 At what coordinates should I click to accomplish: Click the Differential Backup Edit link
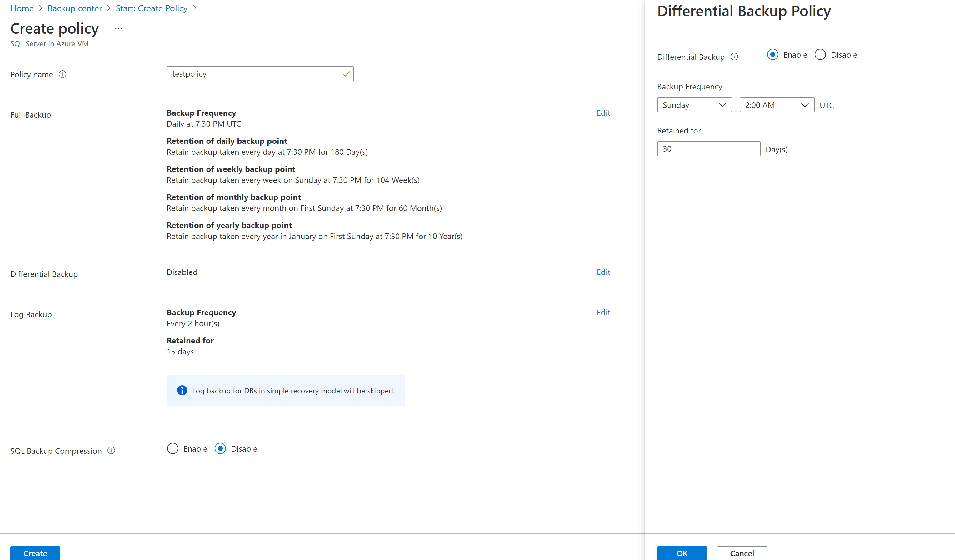coord(603,272)
